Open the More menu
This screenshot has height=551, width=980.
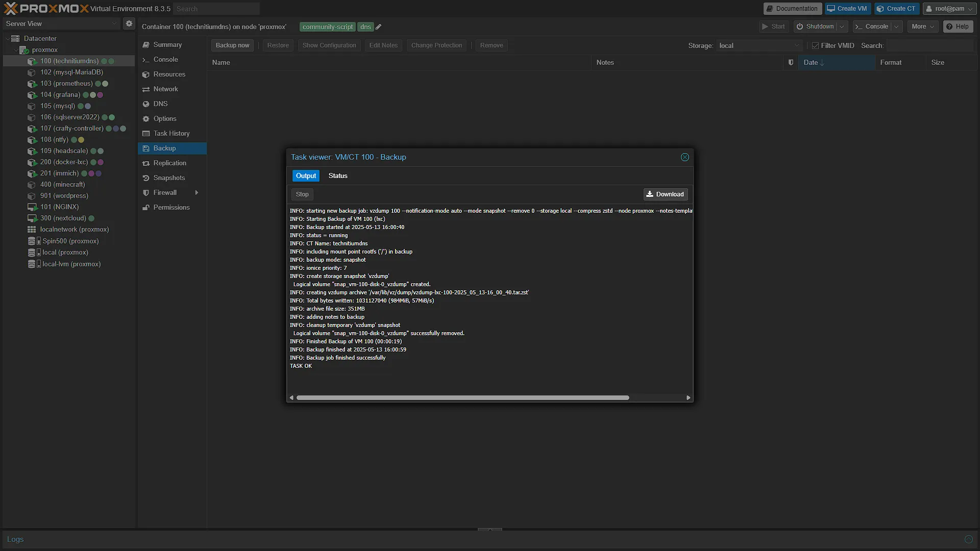(x=923, y=27)
